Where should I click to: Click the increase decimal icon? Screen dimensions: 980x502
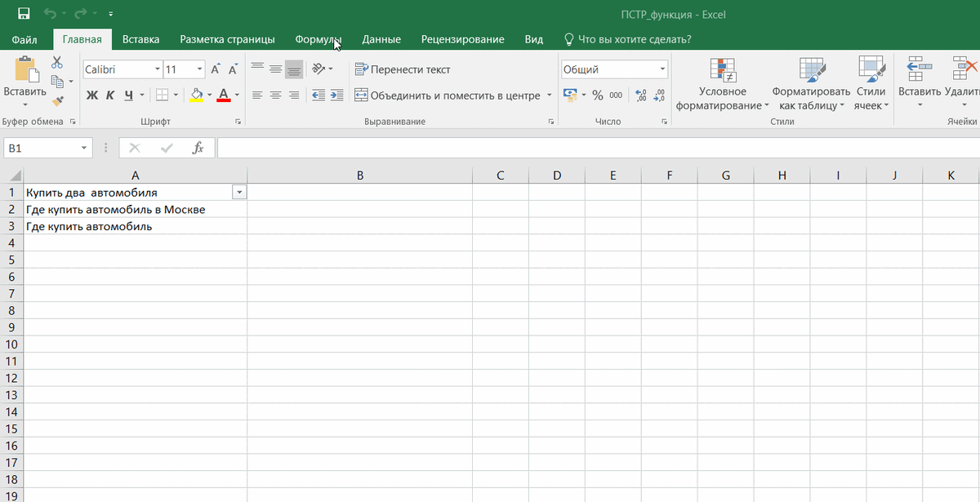point(641,96)
